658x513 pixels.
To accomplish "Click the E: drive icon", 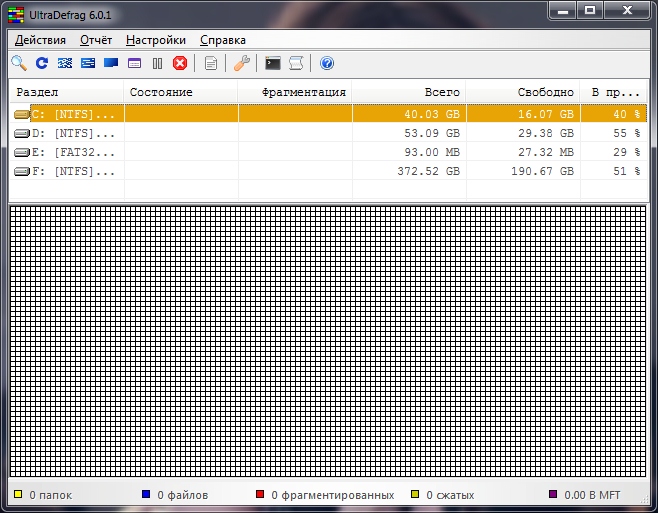I will pos(21,152).
